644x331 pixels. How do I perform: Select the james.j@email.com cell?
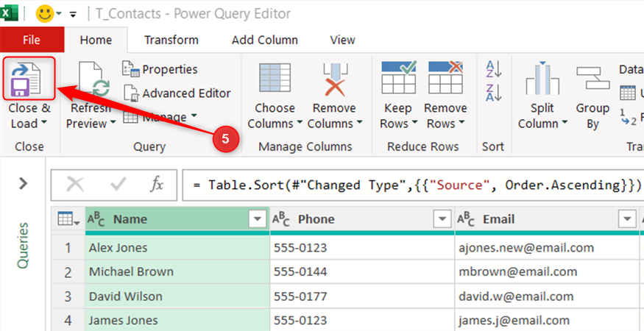(547, 320)
